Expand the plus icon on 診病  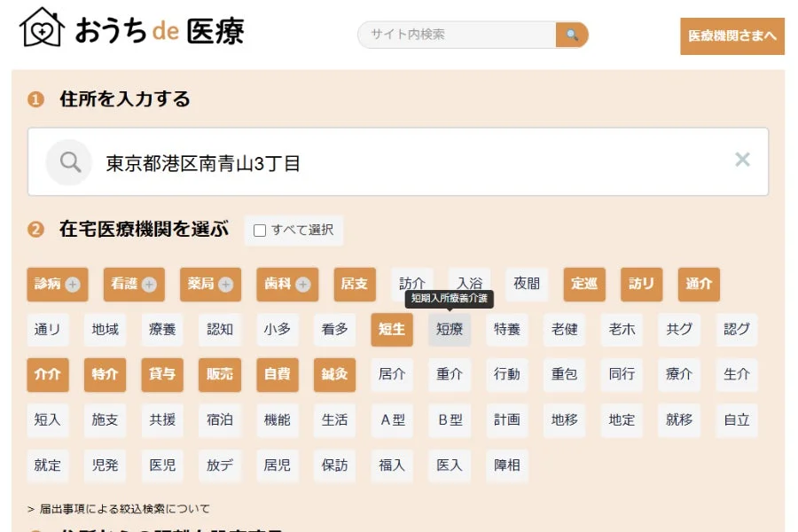click(x=73, y=284)
